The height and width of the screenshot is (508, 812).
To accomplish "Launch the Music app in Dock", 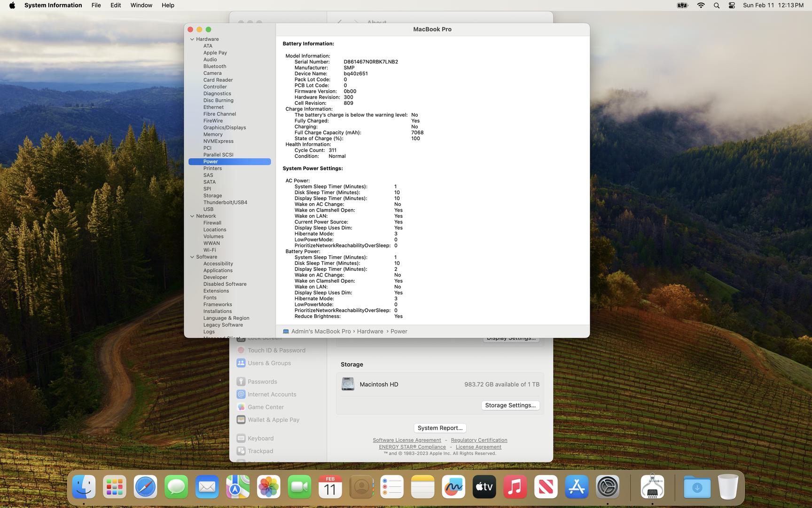I will (515, 487).
